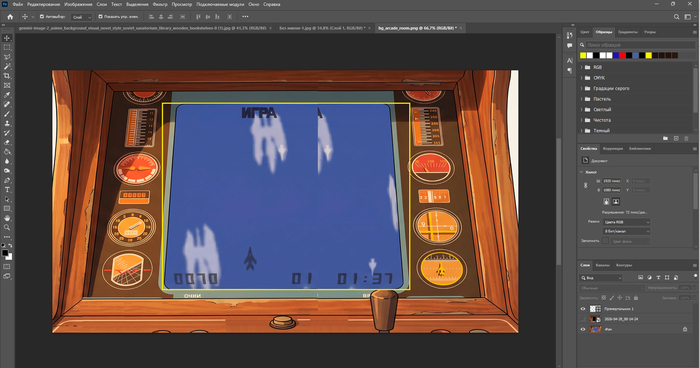Select the Horizontal Type tool
The image size is (700, 368).
7,190
